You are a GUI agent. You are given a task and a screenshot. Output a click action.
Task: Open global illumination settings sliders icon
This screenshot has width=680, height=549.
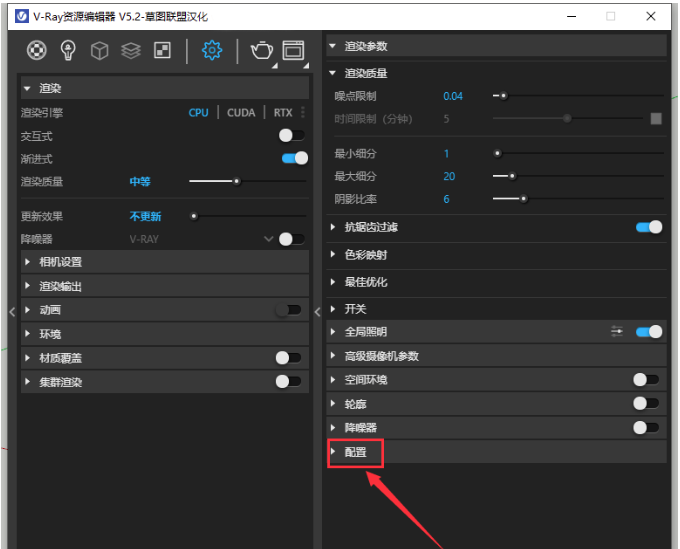pyautogui.click(x=617, y=332)
